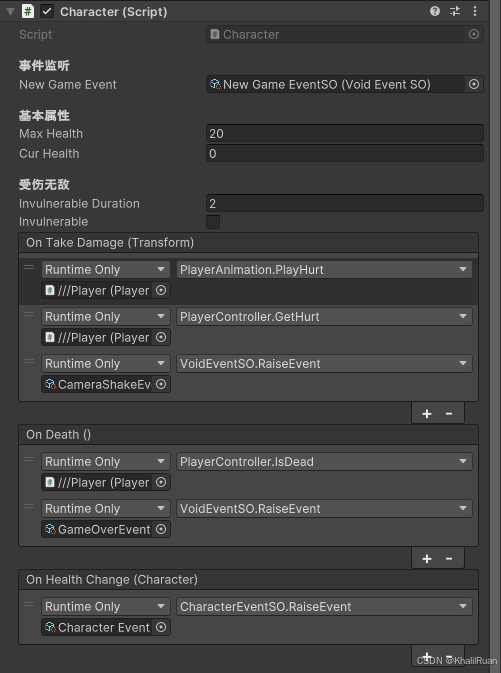Add a listener to On Death
The height and width of the screenshot is (673, 501).
(x=427, y=558)
